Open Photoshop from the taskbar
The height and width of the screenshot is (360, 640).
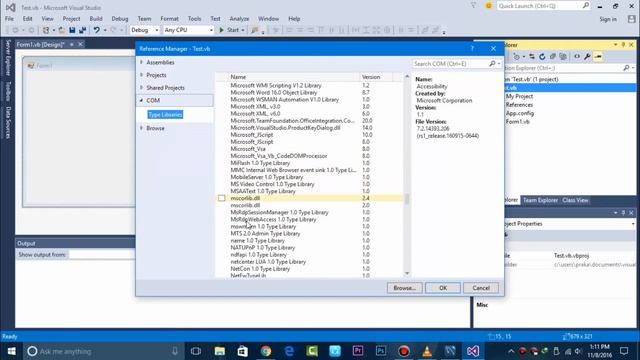pos(381,351)
